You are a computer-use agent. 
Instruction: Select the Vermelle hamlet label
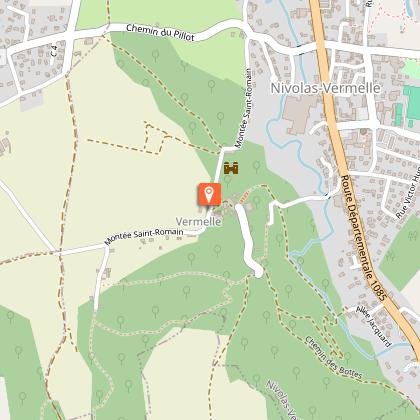pyautogui.click(x=198, y=222)
